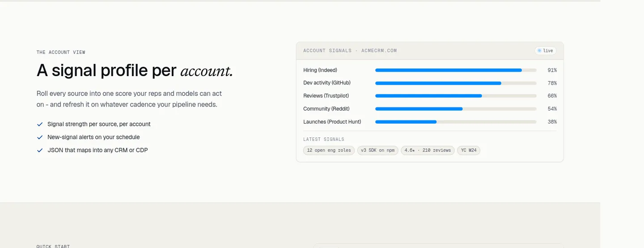Click the QUICK START label

coord(54,246)
